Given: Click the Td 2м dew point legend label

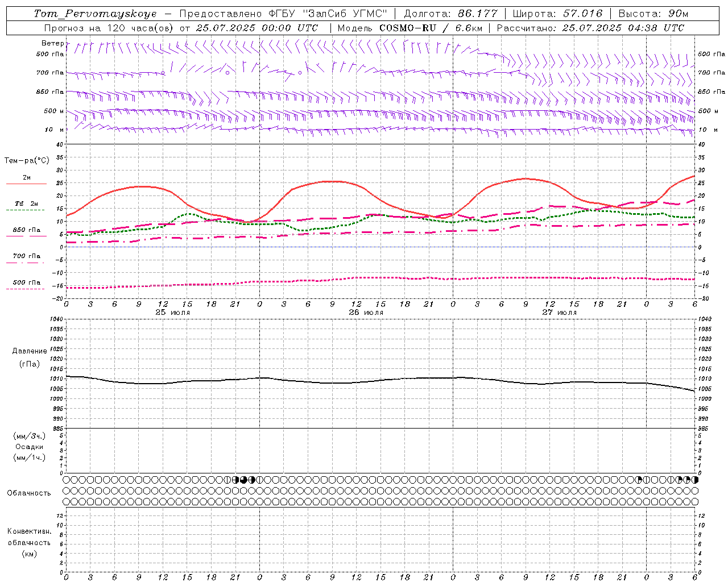Looking at the screenshot, I should 26,203.
